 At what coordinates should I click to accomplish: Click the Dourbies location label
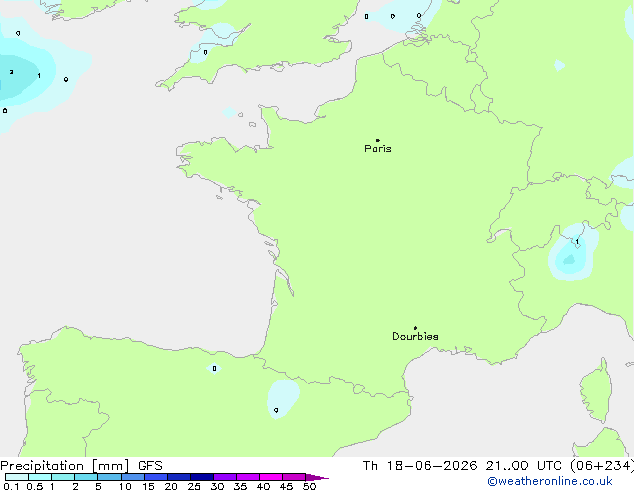point(415,336)
